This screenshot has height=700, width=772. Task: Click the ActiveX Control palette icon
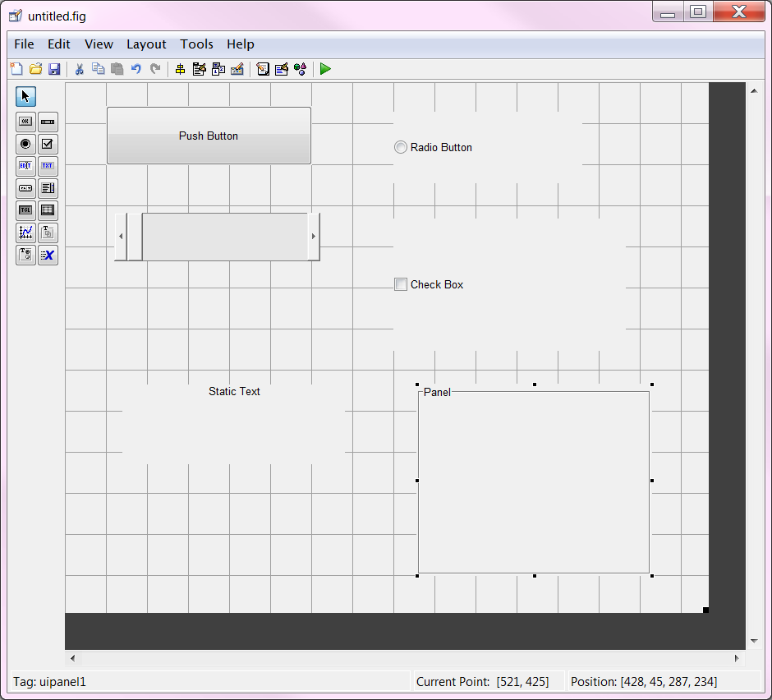[48, 255]
